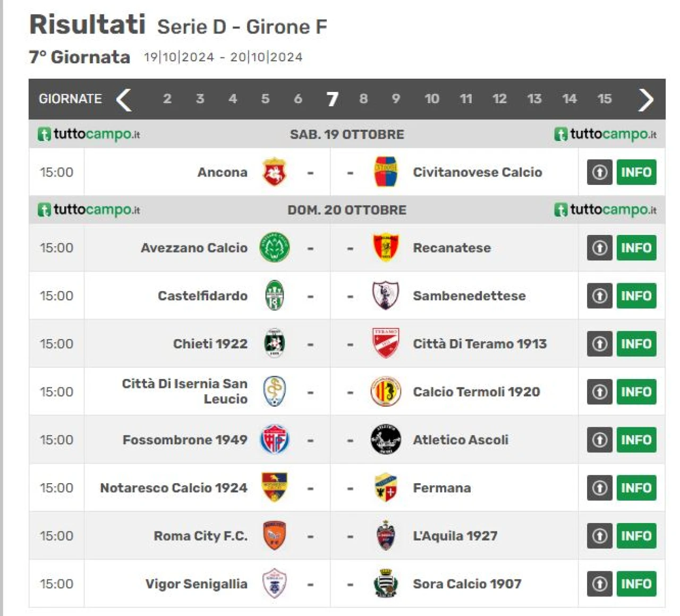
Task: Show next giornate with right chevron
Action: (645, 99)
